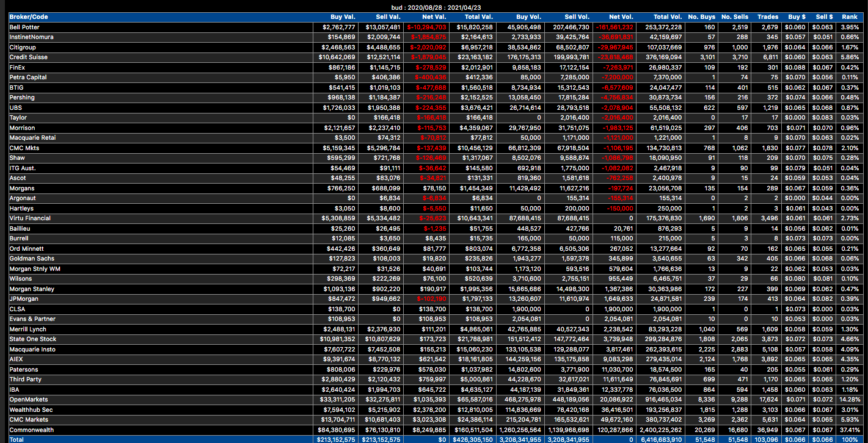Click the BTIG broker name

click(16, 87)
